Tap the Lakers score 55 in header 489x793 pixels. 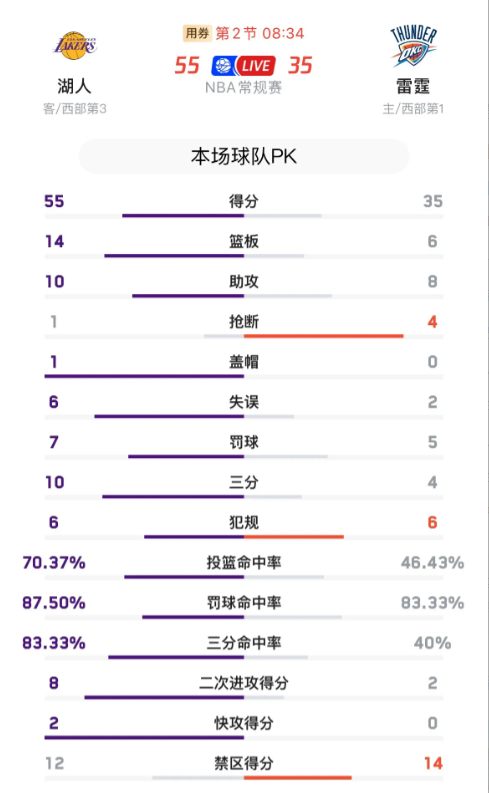[x=187, y=66]
